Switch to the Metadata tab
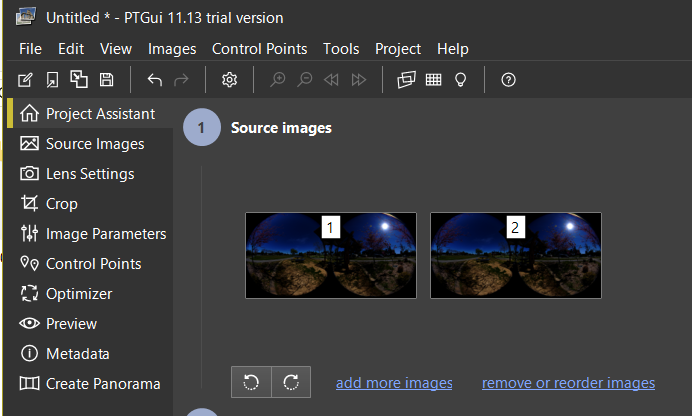The width and height of the screenshot is (692, 416). click(x=90, y=354)
